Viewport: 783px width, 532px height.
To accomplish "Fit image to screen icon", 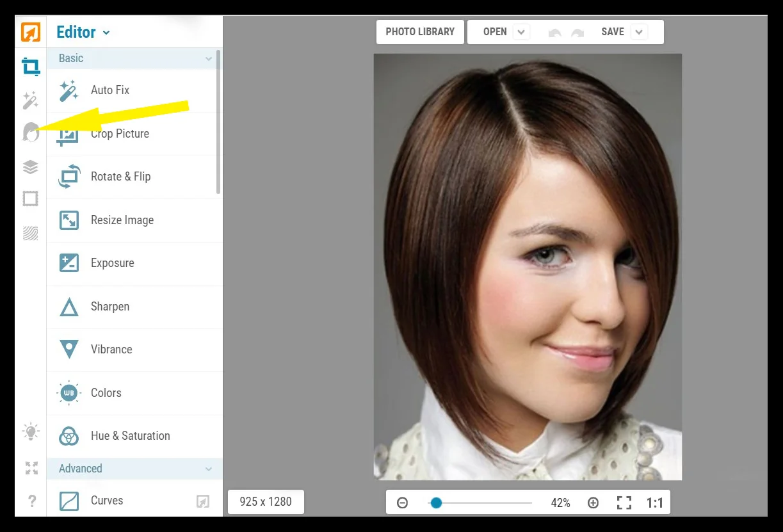I will (x=624, y=503).
